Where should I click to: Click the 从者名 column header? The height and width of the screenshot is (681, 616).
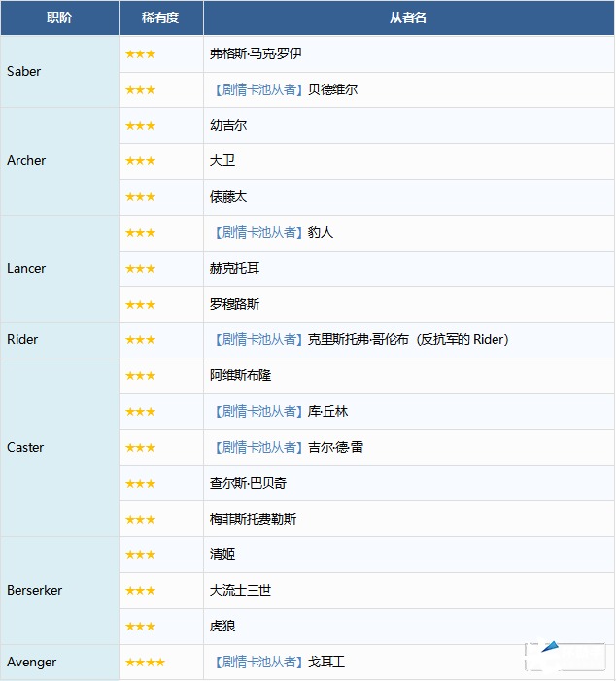[x=408, y=18]
